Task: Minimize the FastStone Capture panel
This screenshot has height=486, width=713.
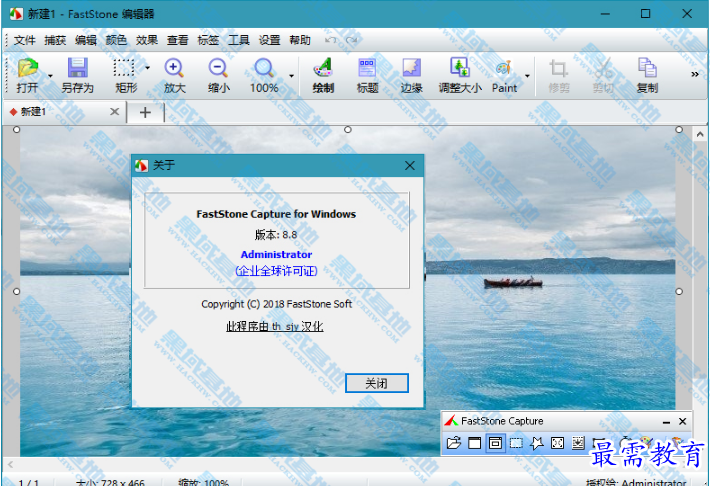Action: [x=666, y=422]
